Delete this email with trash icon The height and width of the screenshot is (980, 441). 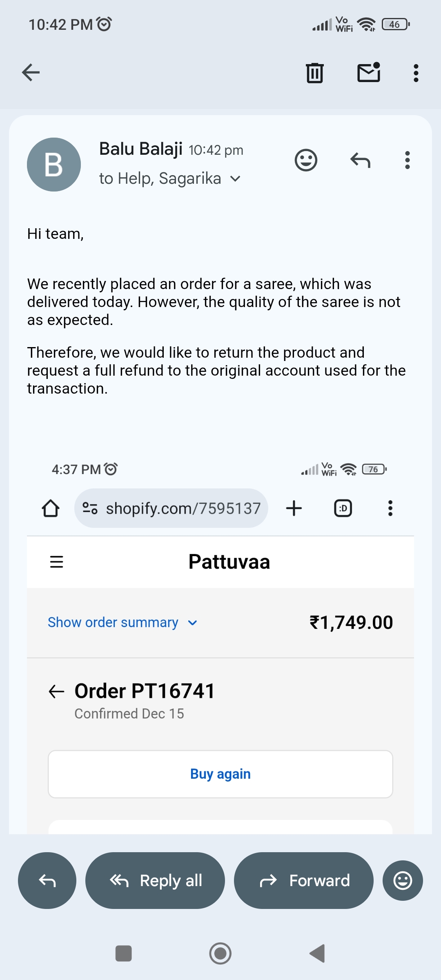click(x=314, y=73)
